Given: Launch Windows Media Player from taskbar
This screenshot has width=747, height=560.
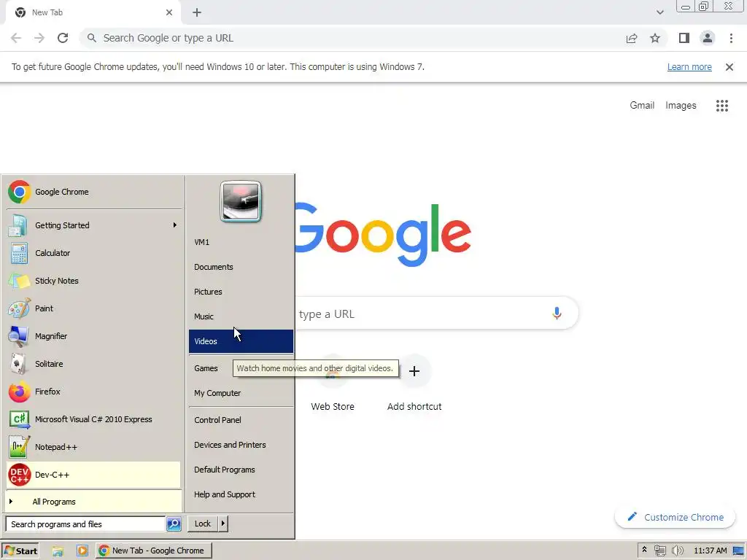Looking at the screenshot, I should [x=82, y=551].
